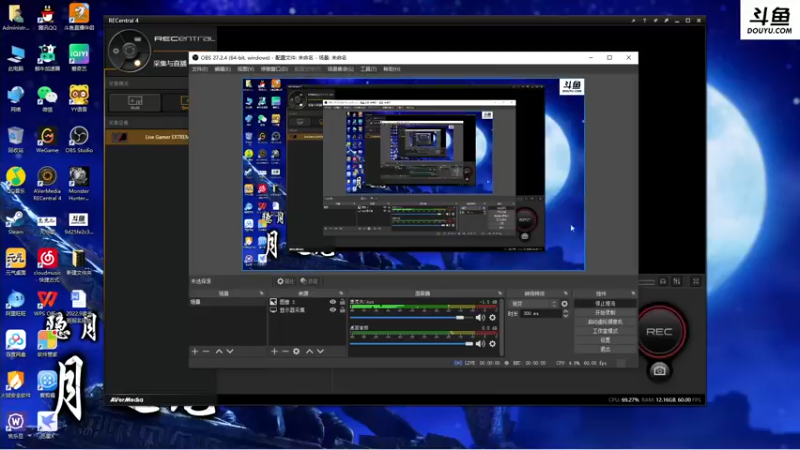Viewport: 800px width, 450px height.
Task: Click the 开始录制 button in OBS
Action: [605, 312]
